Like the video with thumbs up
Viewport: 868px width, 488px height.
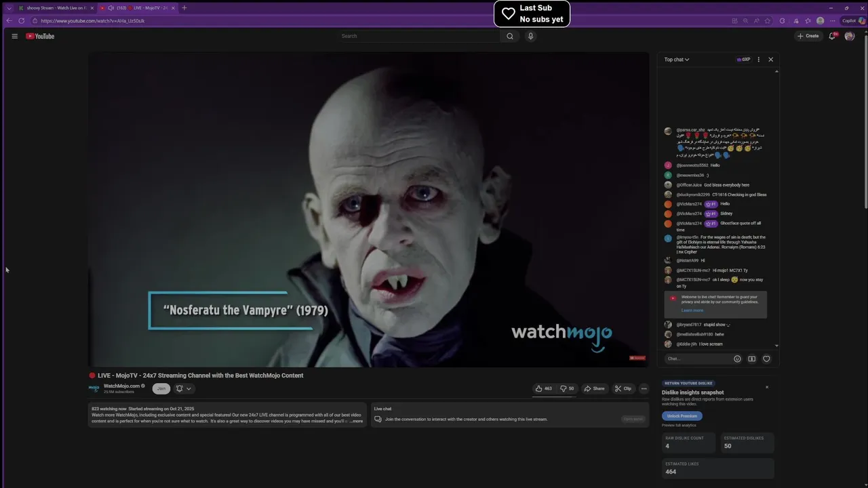point(544,388)
